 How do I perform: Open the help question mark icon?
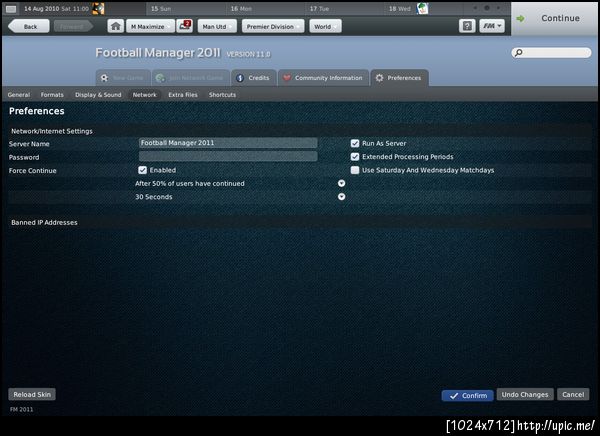click(x=467, y=26)
